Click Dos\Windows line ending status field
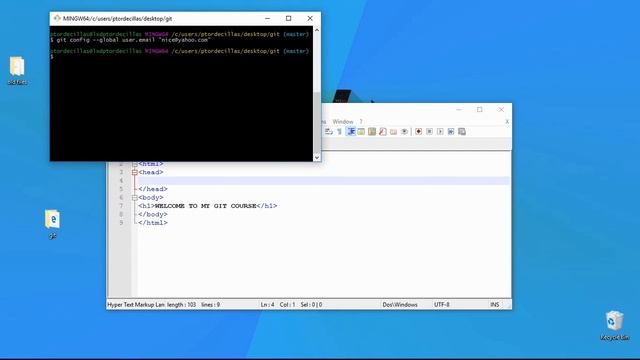This screenshot has width=640, height=360. tap(400, 304)
